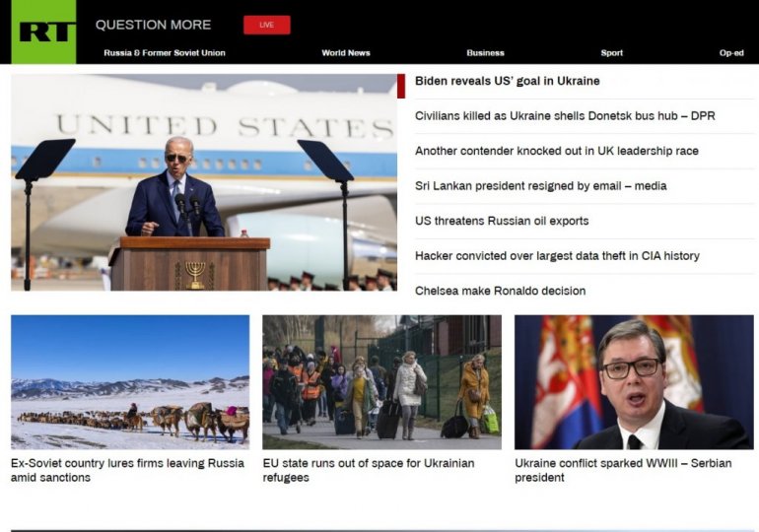Click the green RT logo
Viewport: 759px width, 532px height.
pyautogui.click(x=43, y=32)
